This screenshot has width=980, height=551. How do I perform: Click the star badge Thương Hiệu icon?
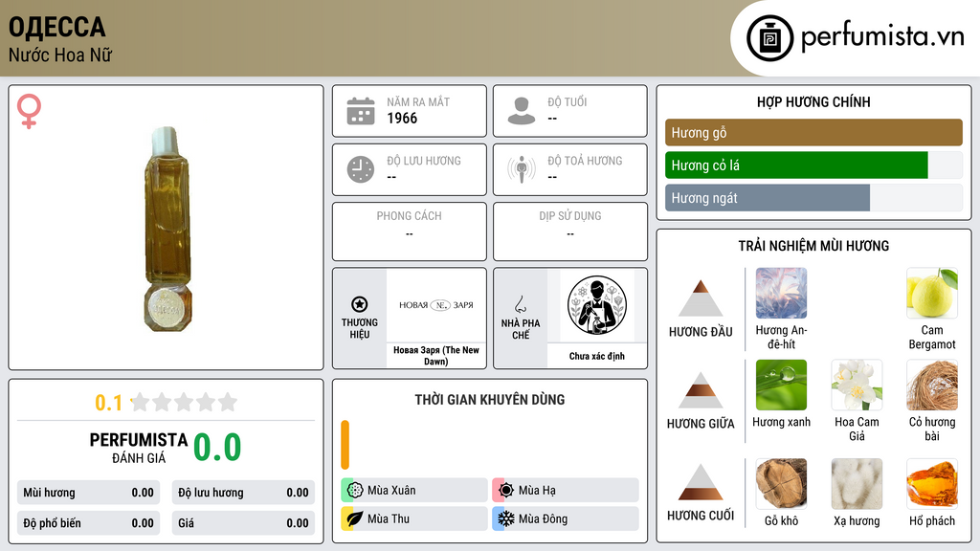360,304
